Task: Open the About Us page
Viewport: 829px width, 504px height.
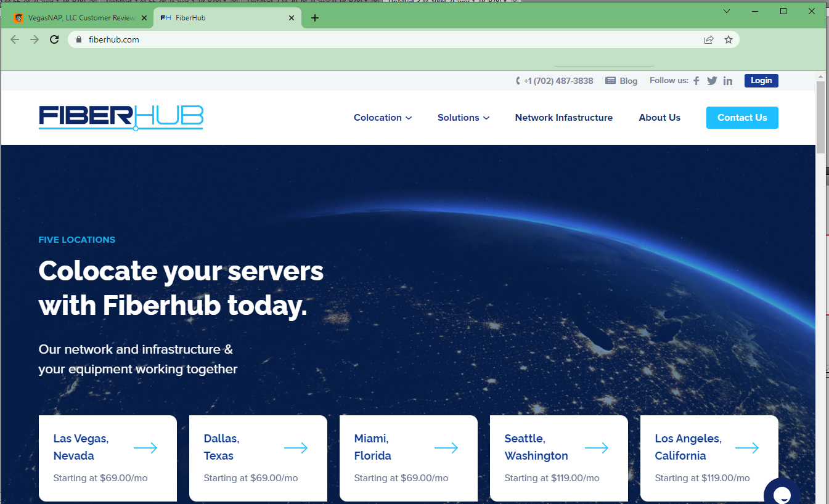Action: point(660,118)
